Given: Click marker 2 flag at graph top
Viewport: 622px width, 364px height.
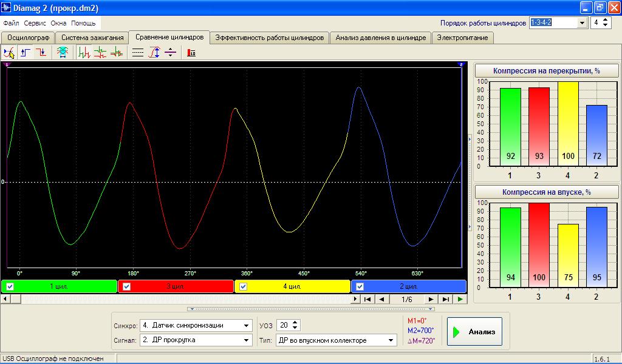Looking at the screenshot, I should pyautogui.click(x=461, y=64).
